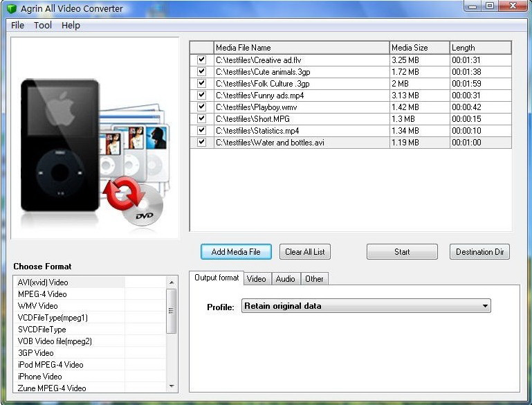Screen dimensions: 532x405
Task: Click the Clear All List button
Action: [x=305, y=252]
